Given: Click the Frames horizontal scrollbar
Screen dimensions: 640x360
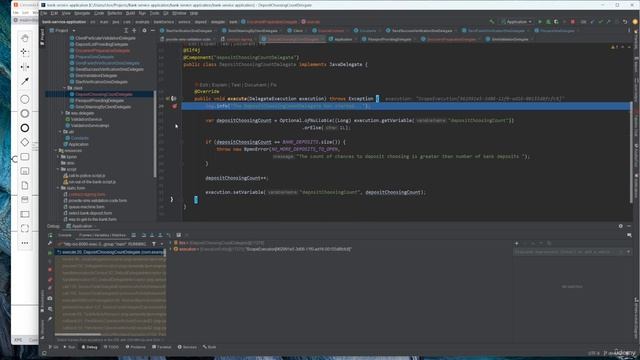Looking at the screenshot, I should (x=78, y=335).
